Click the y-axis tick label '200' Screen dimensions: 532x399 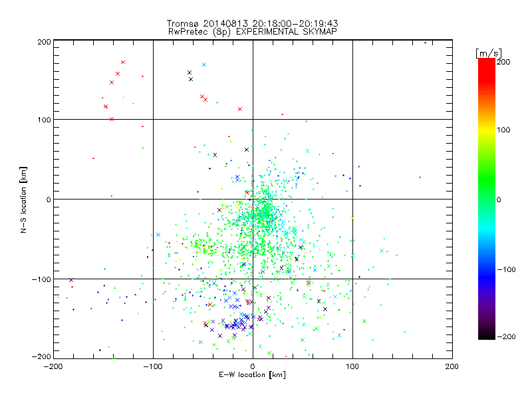(x=44, y=42)
